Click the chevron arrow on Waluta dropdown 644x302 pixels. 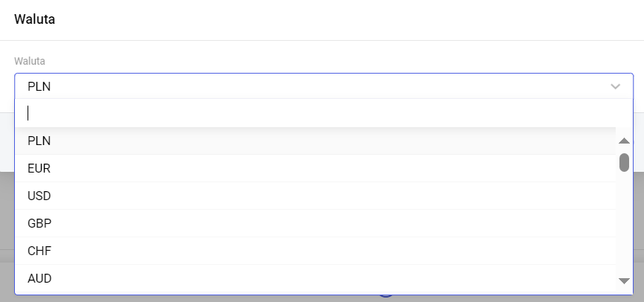(615, 86)
